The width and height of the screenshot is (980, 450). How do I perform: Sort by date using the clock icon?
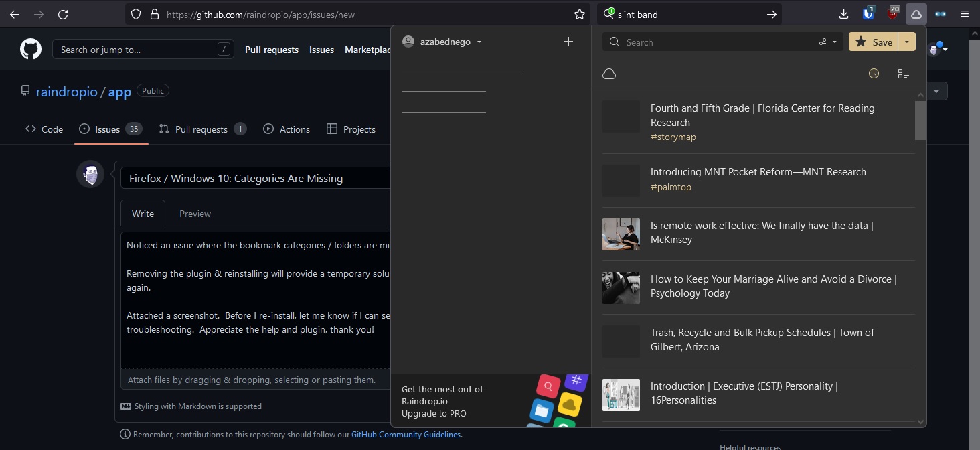874,74
